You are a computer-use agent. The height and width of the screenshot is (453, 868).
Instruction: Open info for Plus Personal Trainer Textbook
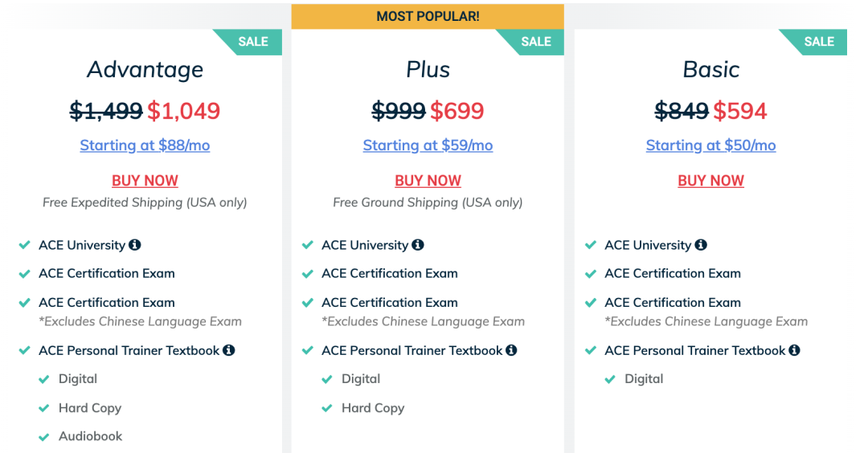[x=512, y=350]
